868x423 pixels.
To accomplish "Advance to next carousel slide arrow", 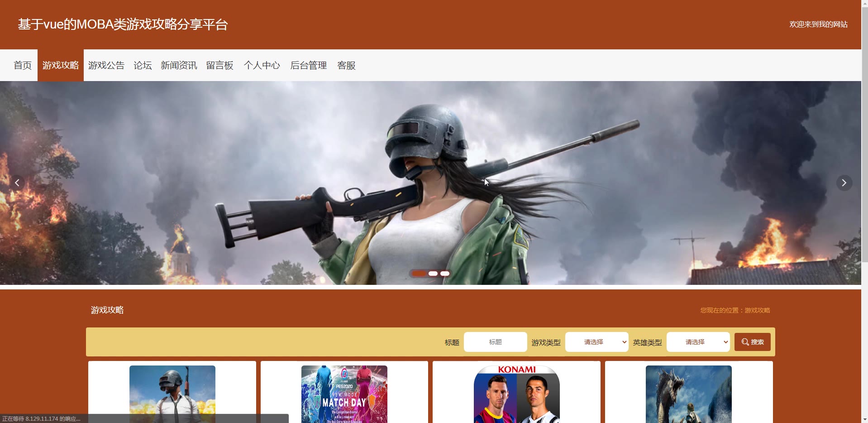I will [844, 183].
